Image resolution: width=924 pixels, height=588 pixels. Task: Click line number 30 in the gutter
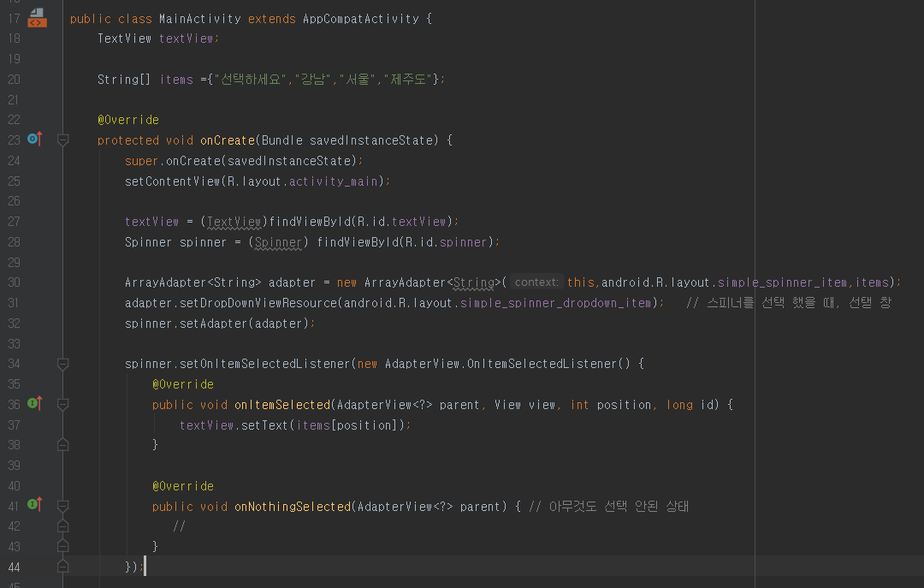point(15,282)
